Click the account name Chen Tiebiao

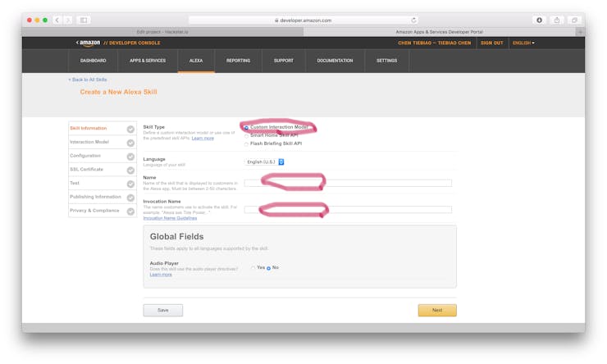pos(435,43)
